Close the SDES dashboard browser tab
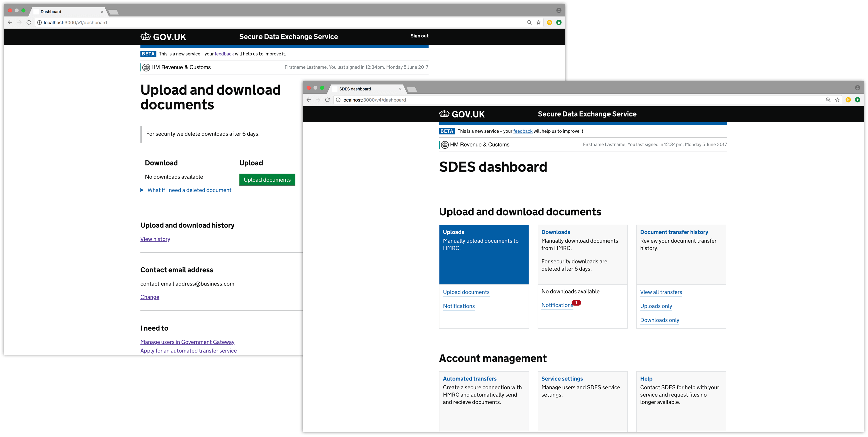 [400, 89]
